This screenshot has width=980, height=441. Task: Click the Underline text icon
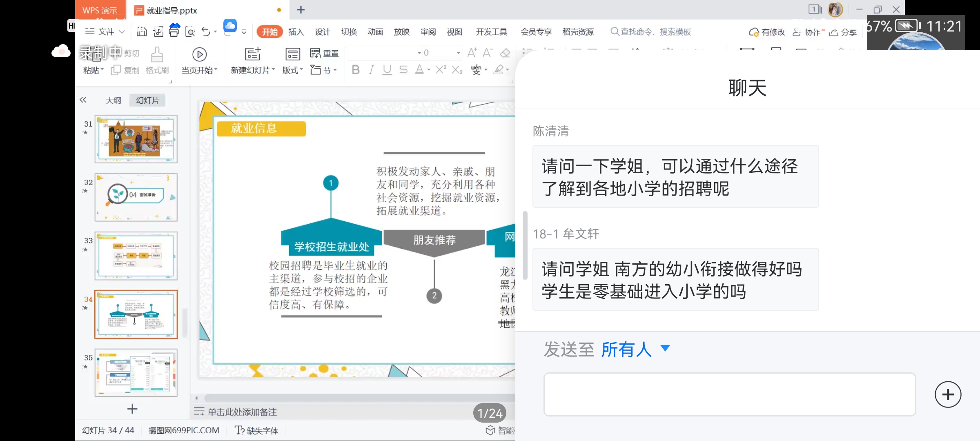[x=387, y=70]
